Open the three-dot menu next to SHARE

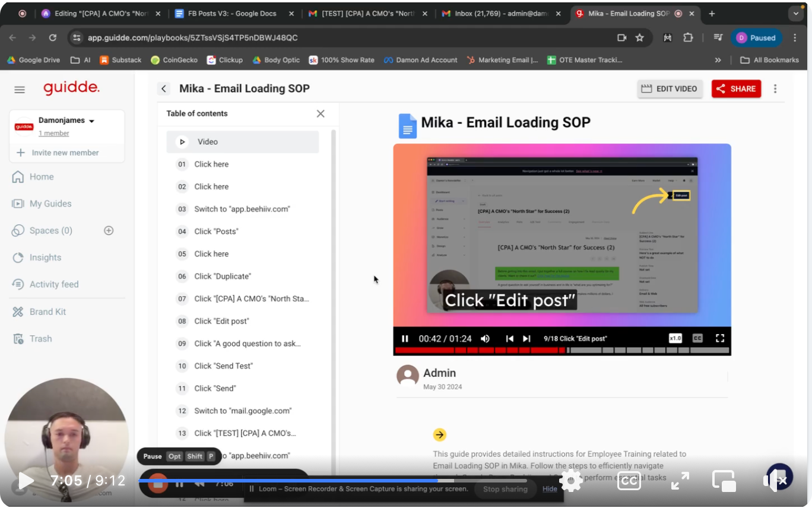[x=775, y=88]
